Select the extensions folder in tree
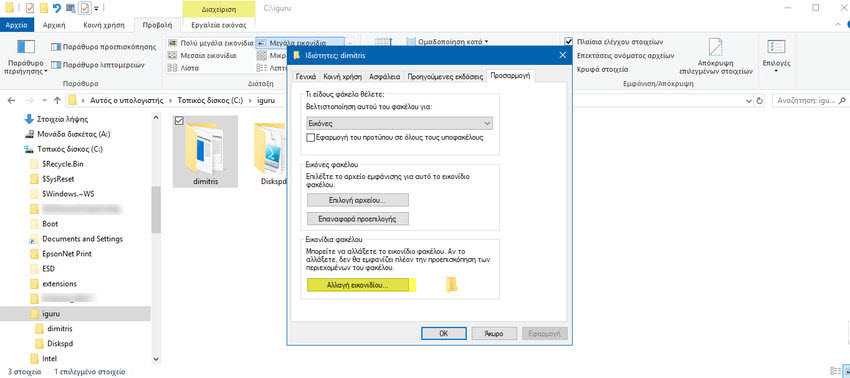 point(54,284)
